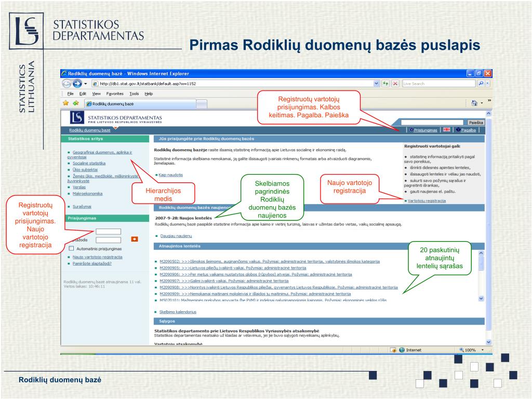Open the Pagalba help link

coord(468,130)
